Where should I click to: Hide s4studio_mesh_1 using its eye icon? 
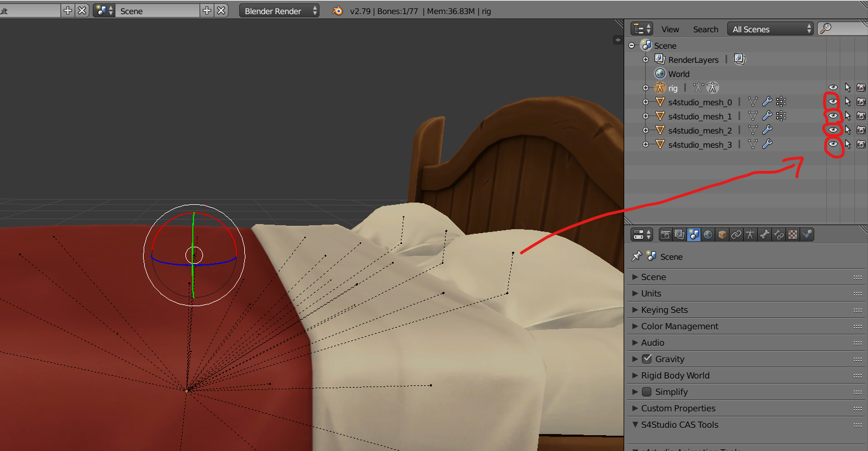(x=833, y=116)
